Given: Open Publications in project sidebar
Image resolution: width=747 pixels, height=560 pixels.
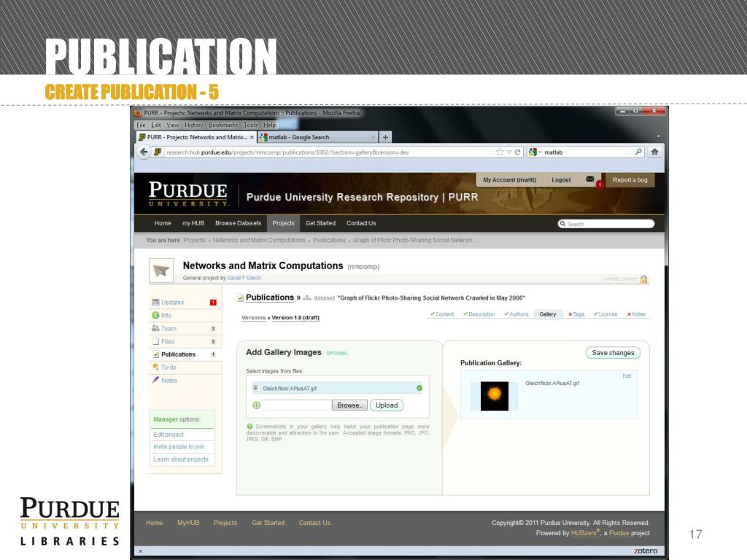Looking at the screenshot, I should point(178,354).
